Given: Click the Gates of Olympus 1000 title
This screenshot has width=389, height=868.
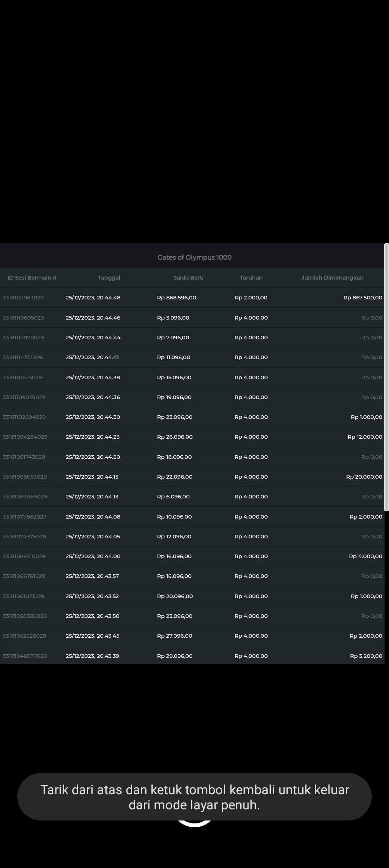Looking at the screenshot, I should pos(194,257).
